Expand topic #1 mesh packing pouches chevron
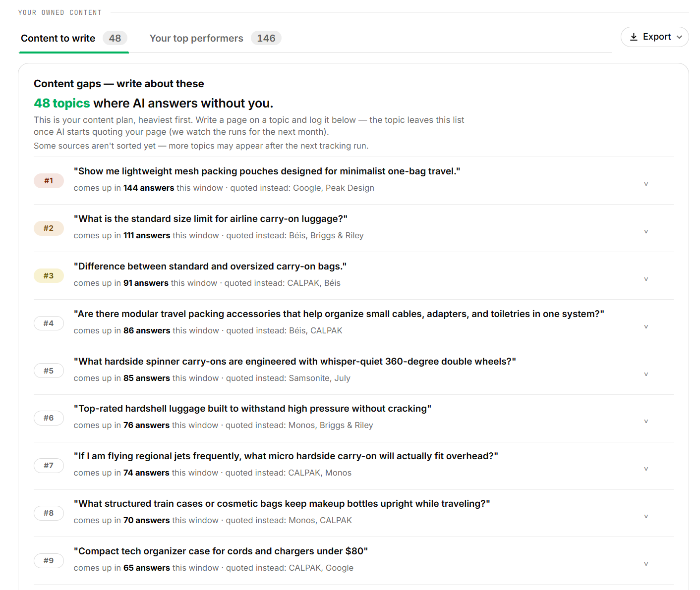Image resolution: width=700 pixels, height=590 pixels. tap(646, 184)
